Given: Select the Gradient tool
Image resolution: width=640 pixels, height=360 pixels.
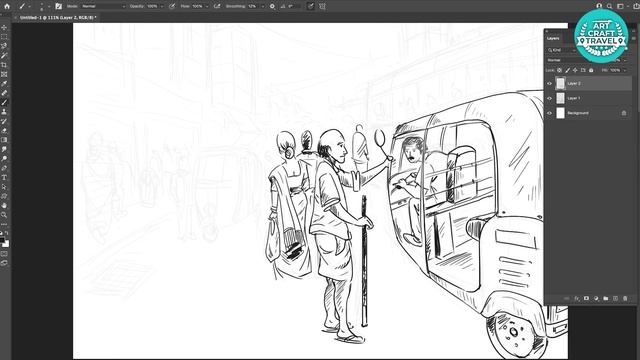Looking at the screenshot, I should tap(4, 140).
